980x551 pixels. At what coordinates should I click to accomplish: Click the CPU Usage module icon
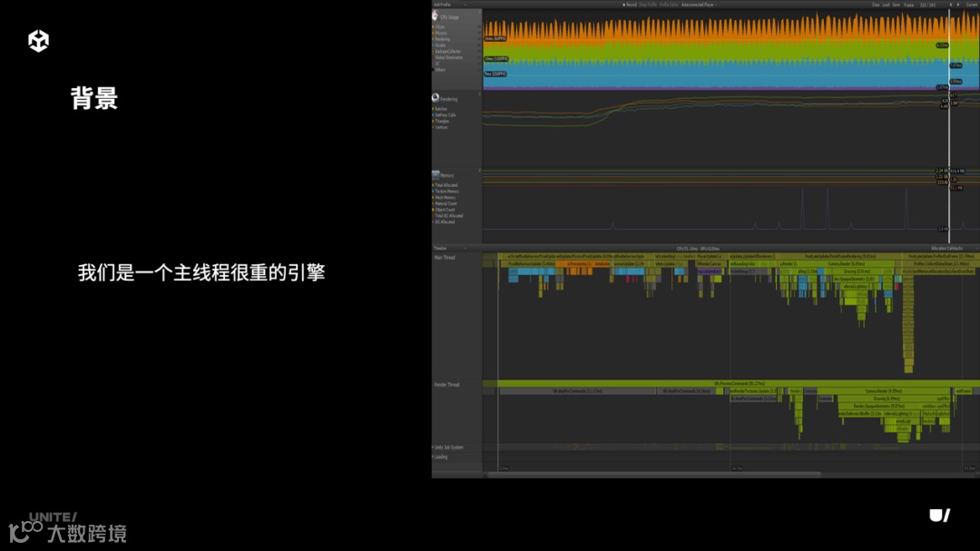click(x=435, y=15)
